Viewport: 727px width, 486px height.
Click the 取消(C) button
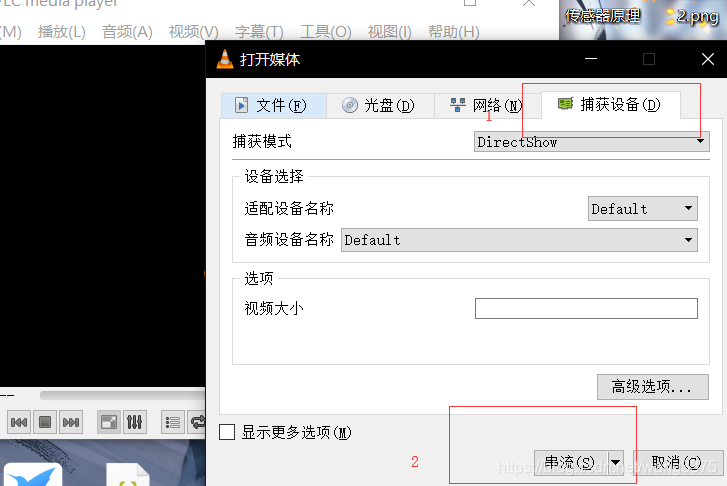(x=678, y=462)
